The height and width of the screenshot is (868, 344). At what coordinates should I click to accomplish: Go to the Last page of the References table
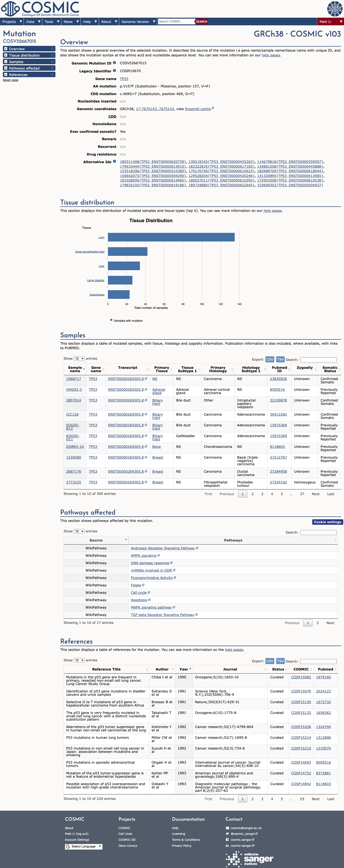point(331,798)
